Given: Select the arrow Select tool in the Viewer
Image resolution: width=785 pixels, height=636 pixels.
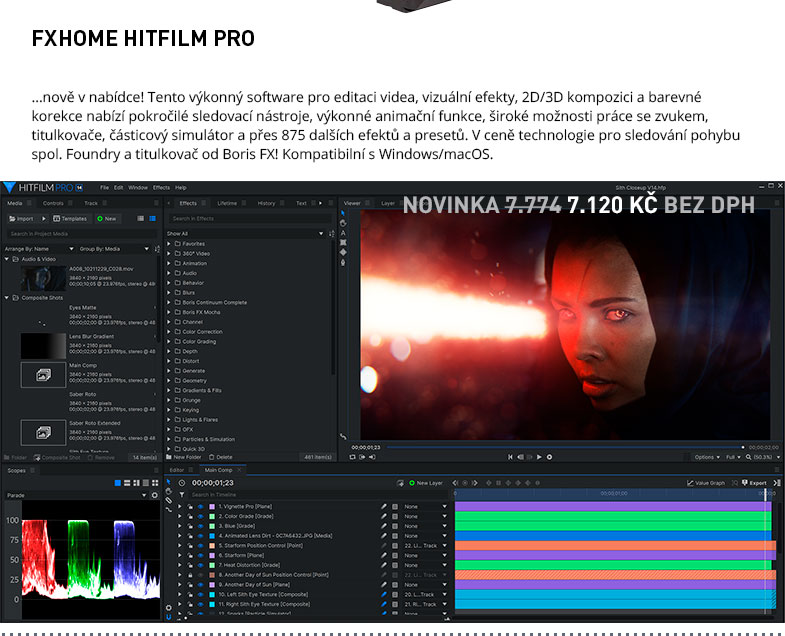Looking at the screenshot, I should point(343,213).
